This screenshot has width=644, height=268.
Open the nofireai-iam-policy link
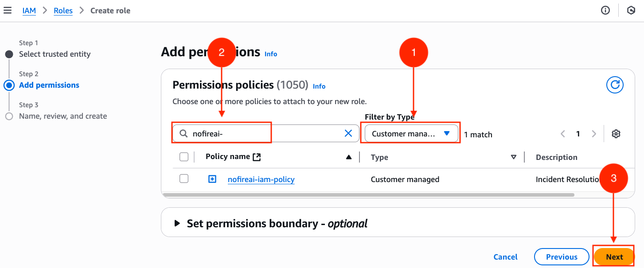click(x=261, y=179)
